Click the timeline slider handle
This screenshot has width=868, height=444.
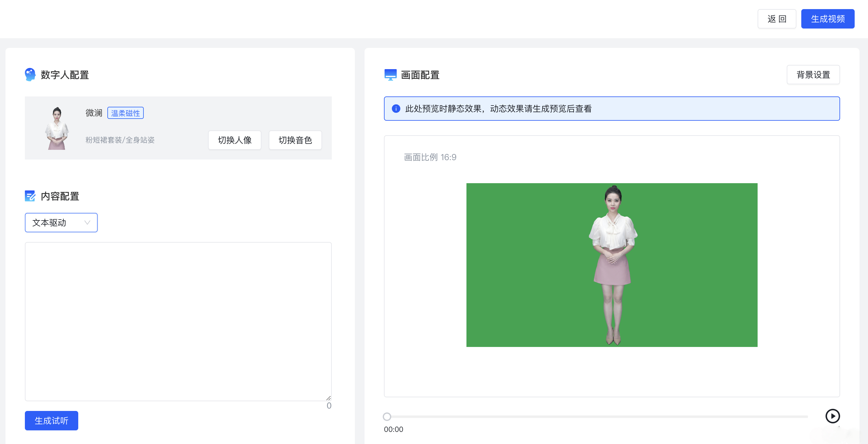click(387, 417)
